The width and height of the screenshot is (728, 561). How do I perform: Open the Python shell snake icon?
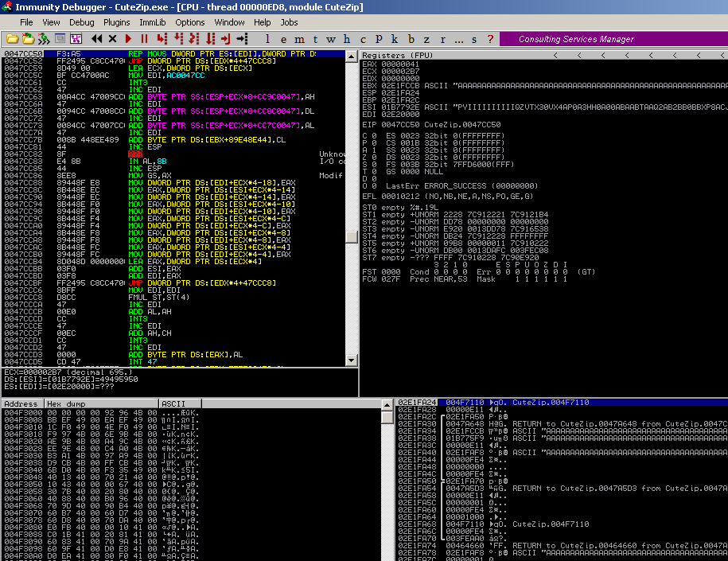(x=44, y=39)
